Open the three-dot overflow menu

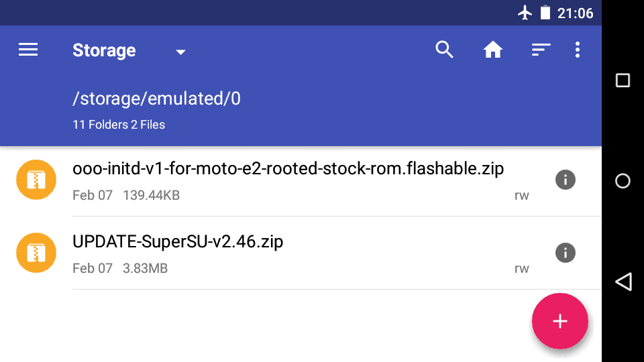pos(578,50)
